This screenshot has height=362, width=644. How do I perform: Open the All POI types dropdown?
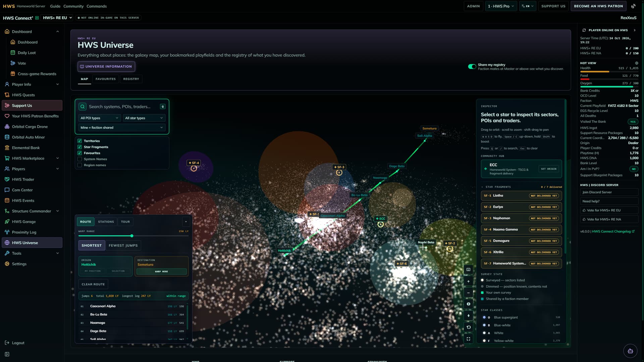(99, 118)
